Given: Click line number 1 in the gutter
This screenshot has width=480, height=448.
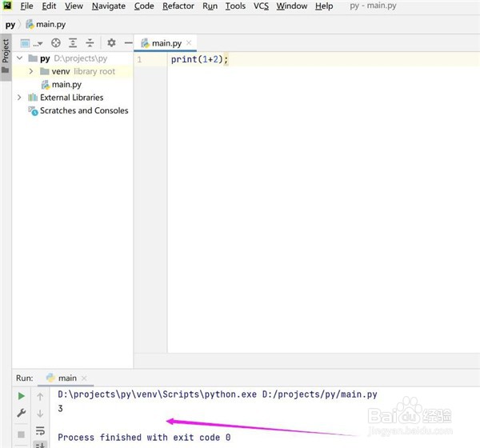Looking at the screenshot, I should 139,59.
